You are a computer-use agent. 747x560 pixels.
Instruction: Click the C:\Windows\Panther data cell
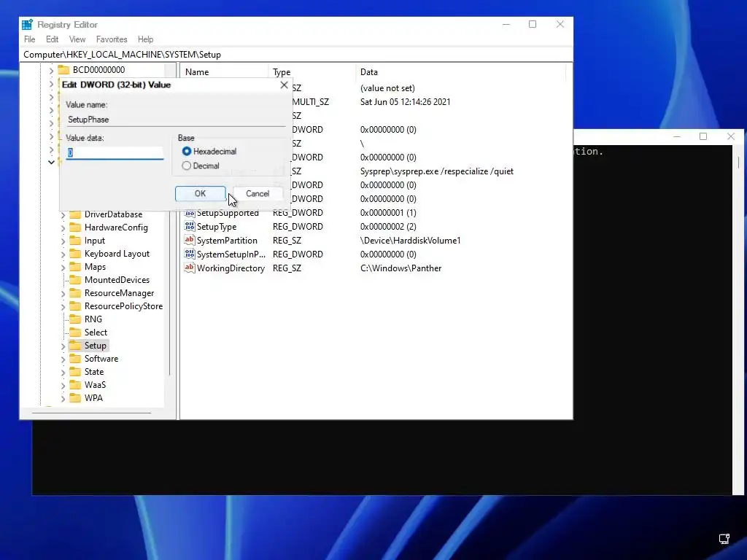[x=400, y=268]
